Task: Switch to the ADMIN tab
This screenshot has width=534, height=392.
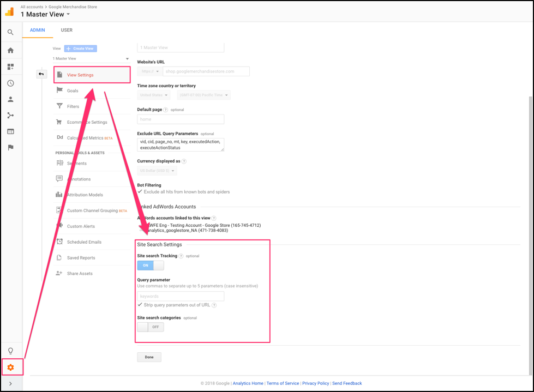Action: [x=38, y=30]
